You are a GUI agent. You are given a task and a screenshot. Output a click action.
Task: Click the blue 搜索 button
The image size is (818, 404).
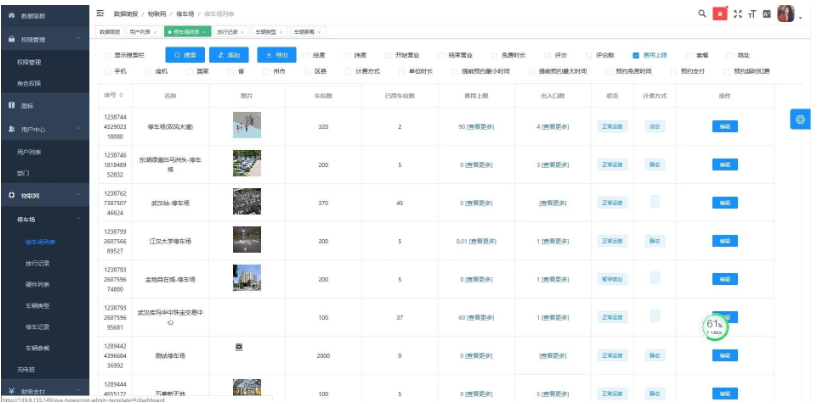coord(185,55)
